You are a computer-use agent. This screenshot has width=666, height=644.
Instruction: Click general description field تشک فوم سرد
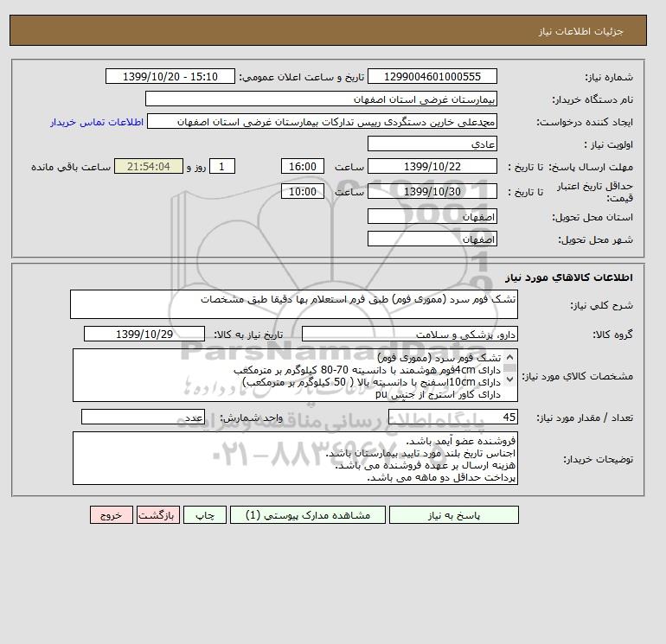[x=294, y=304]
